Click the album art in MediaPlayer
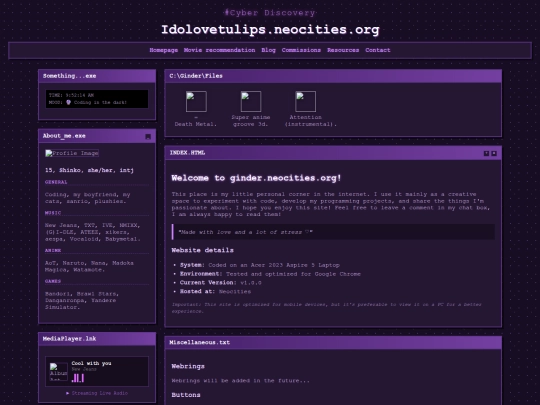 coord(59,372)
